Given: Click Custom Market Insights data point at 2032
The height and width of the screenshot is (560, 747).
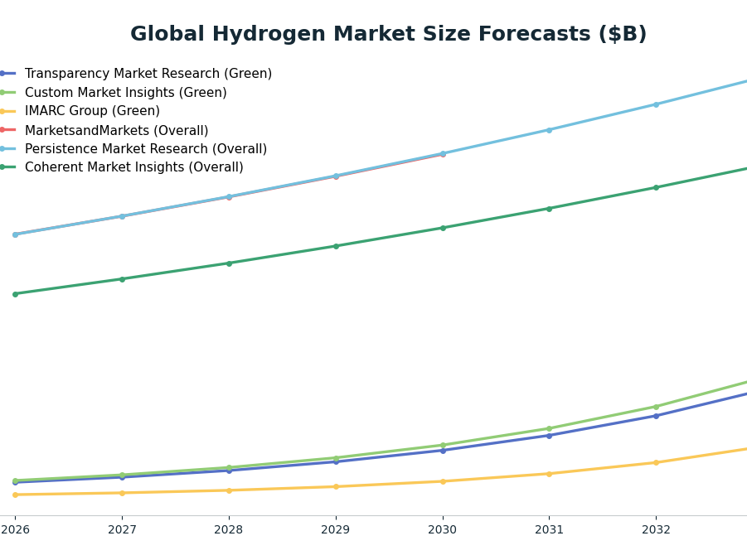Looking at the screenshot, I should click(x=656, y=407).
